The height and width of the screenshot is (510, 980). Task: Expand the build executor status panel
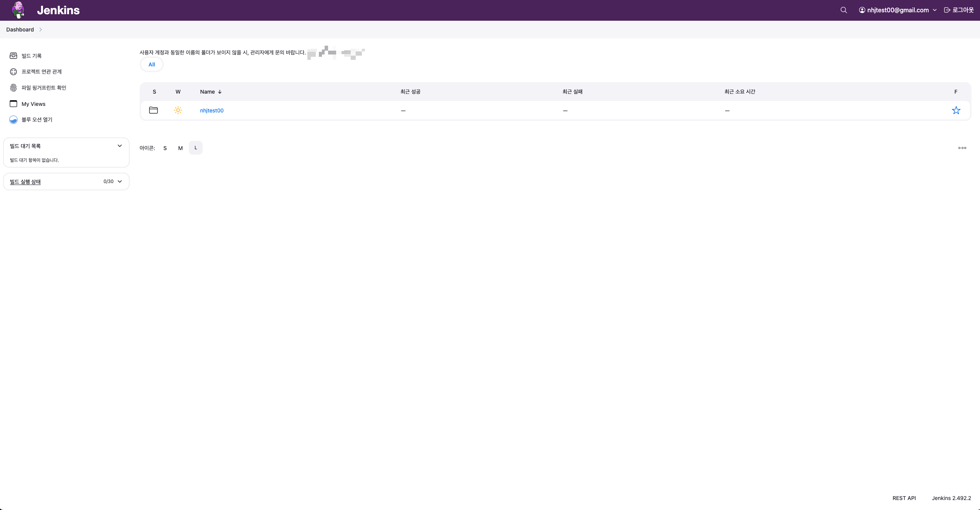point(120,182)
